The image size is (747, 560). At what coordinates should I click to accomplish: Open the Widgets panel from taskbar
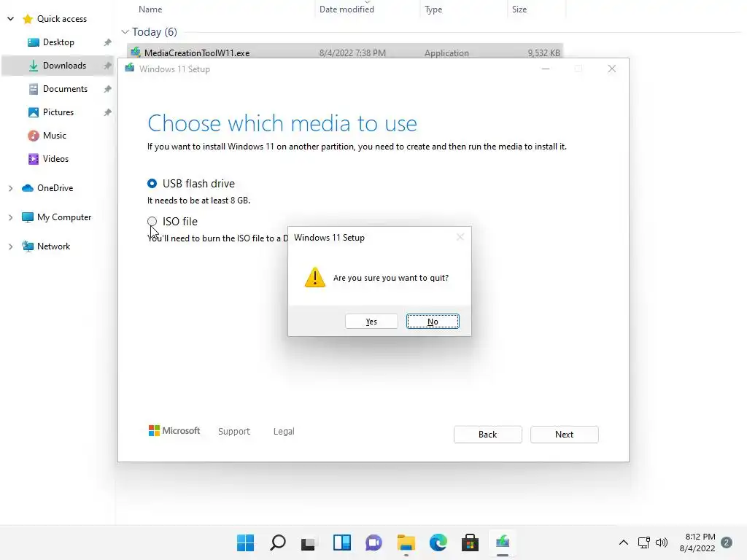click(341, 542)
